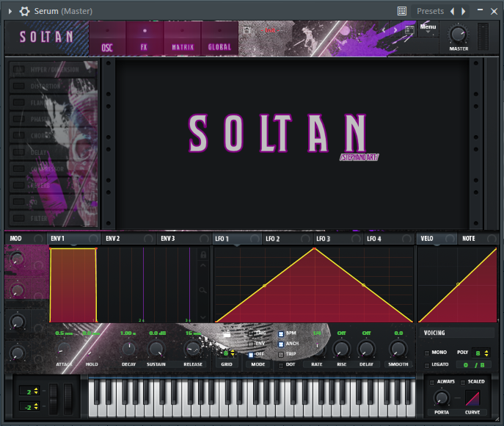Image resolution: width=504 pixels, height=426 pixels.
Task: Click the envelope zoom magnifier icon
Action: [x=202, y=291]
